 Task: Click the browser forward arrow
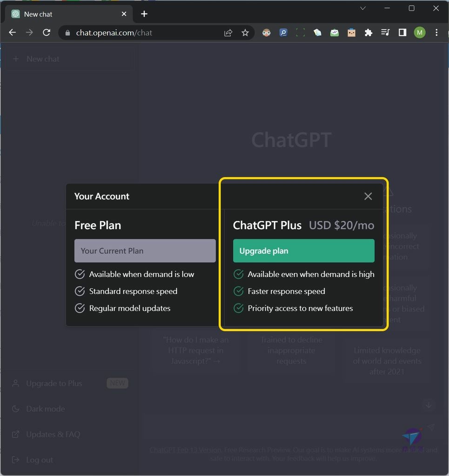coord(29,33)
